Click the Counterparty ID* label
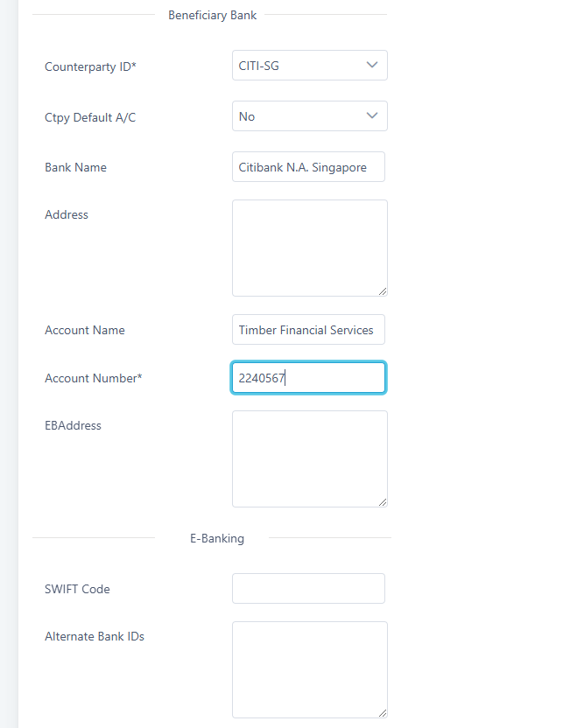Viewport: 563px width, 728px height. (x=90, y=66)
